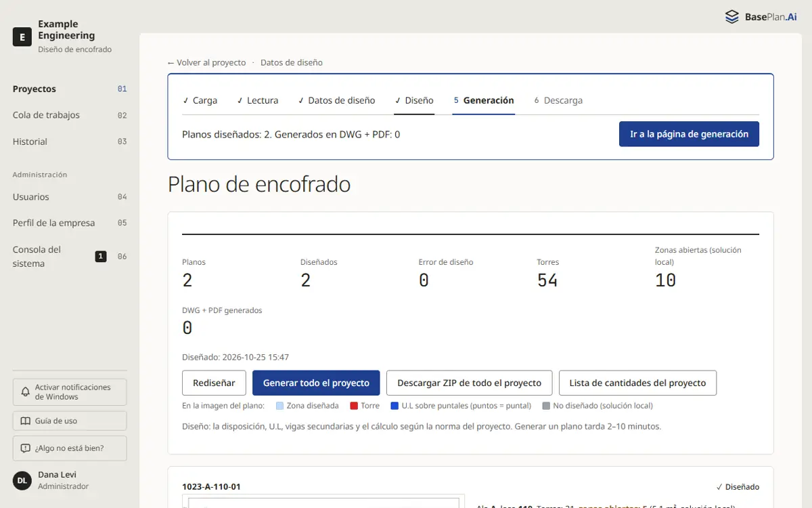The height and width of the screenshot is (508, 812).
Task: Click the book icon for Guía de uso
Action: coord(26,421)
